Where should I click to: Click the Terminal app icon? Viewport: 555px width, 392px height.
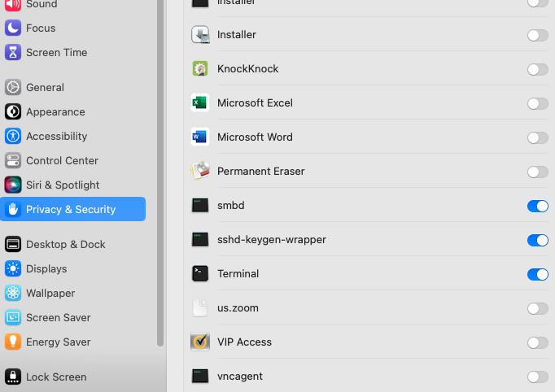point(200,274)
